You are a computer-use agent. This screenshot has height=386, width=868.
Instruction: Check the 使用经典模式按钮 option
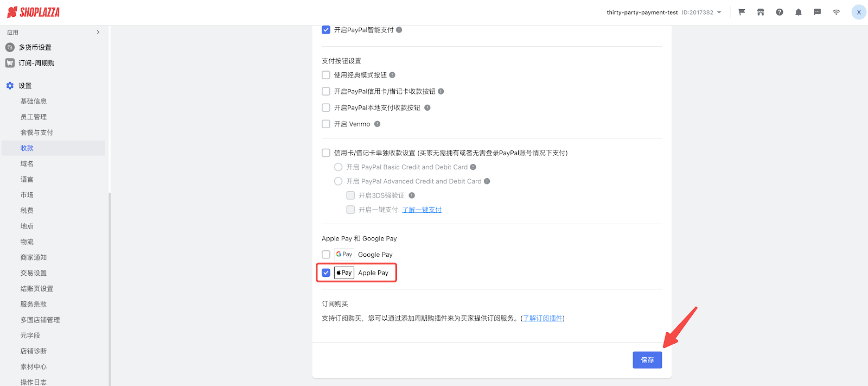[x=326, y=75]
